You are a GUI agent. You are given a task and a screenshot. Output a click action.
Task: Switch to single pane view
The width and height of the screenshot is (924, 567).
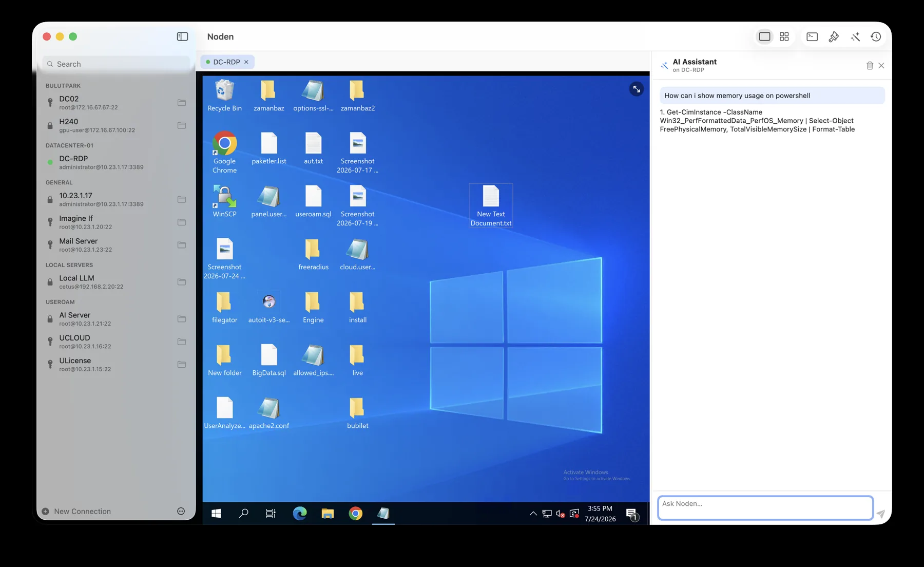tap(764, 36)
